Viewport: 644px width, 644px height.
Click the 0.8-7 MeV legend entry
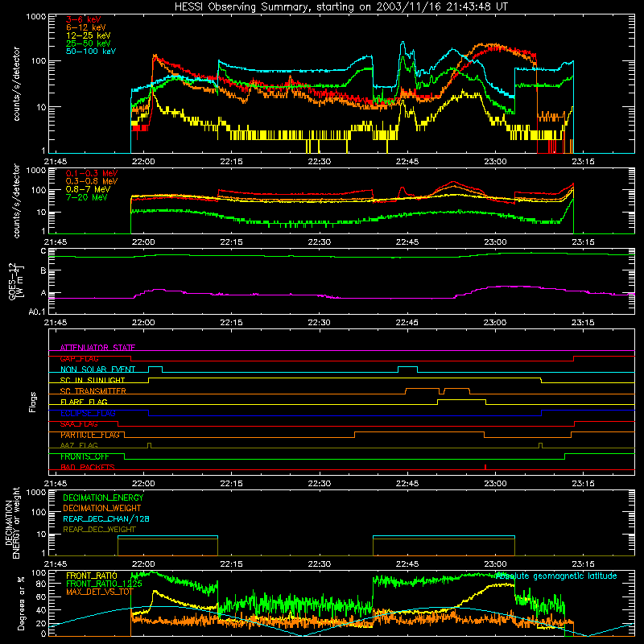(x=88, y=189)
